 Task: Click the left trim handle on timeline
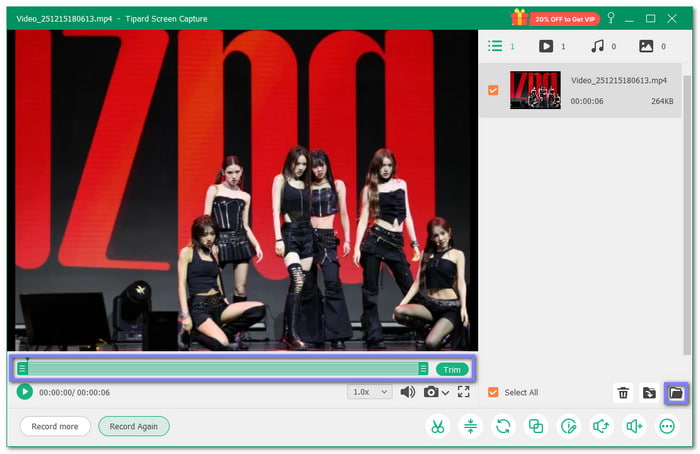pyautogui.click(x=22, y=369)
